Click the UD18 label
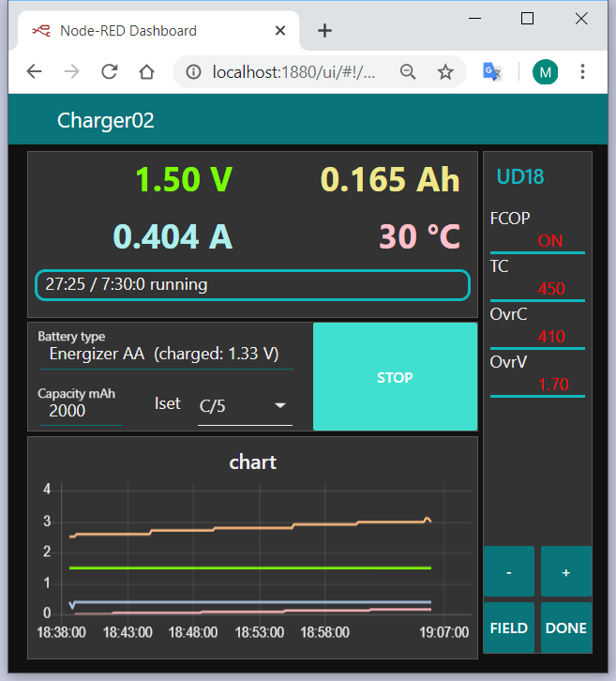The width and height of the screenshot is (616, 681). tap(520, 176)
